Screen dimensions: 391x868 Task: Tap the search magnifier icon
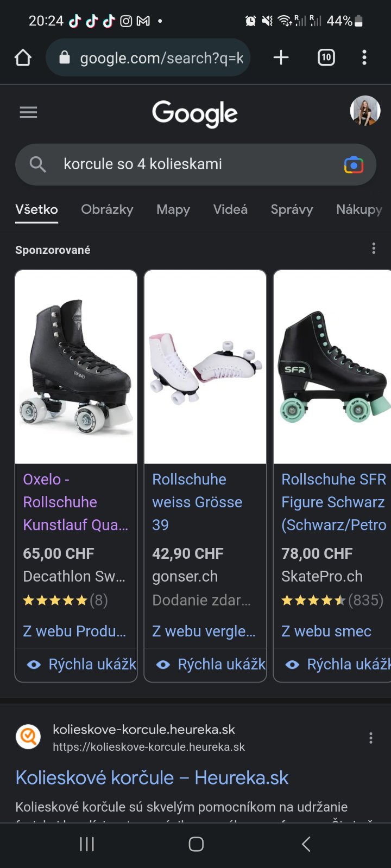click(37, 164)
